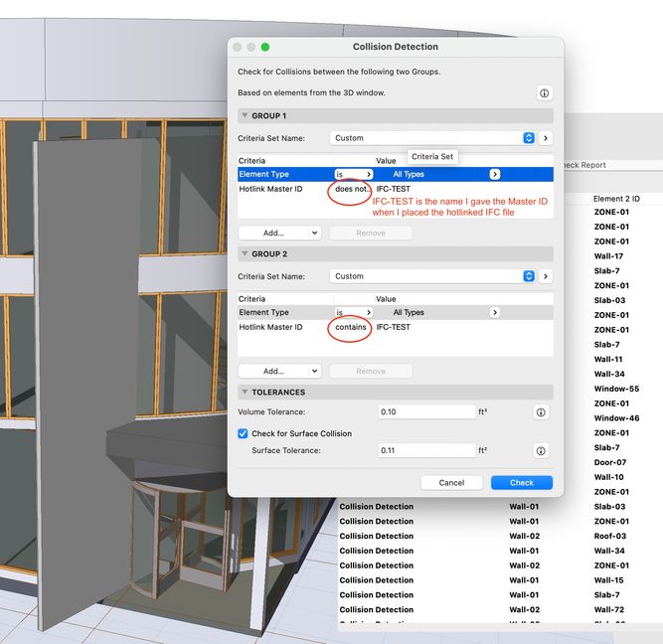The height and width of the screenshot is (644, 663).
Task: Click Group 1 'does not' operator
Action: [x=352, y=189]
